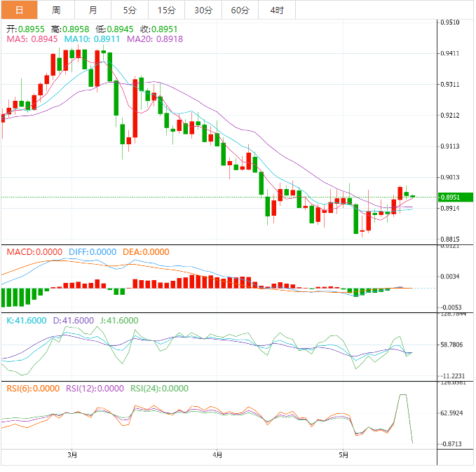Click the MACD indicator label
The image size is (476, 472).
(34, 252)
